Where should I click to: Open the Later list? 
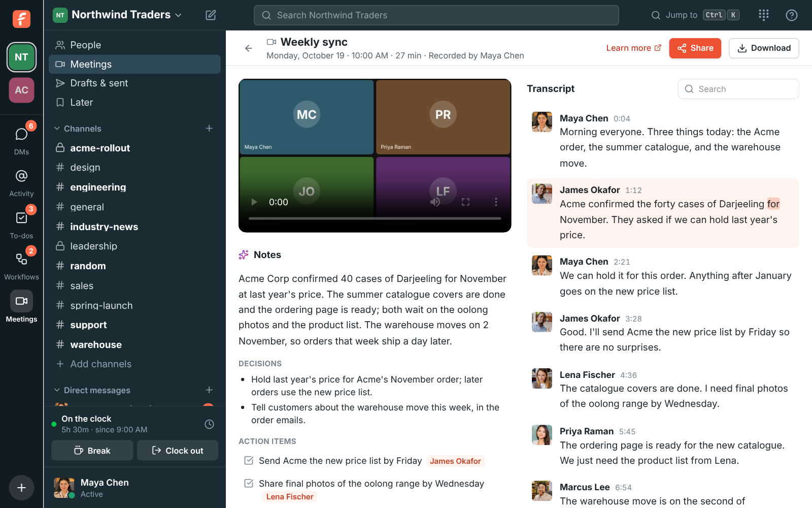[x=134, y=102]
